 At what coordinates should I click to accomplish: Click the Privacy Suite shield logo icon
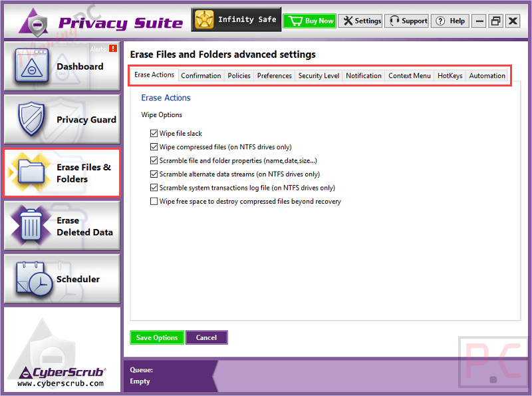[34, 23]
